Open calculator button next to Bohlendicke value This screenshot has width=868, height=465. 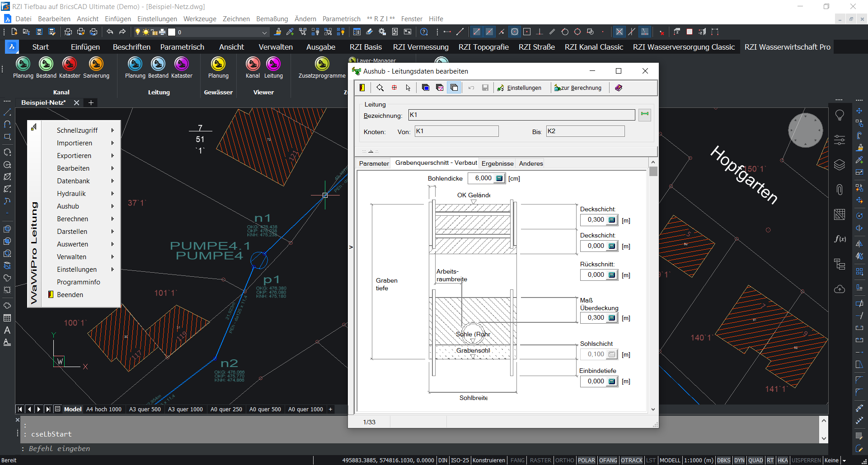point(499,178)
